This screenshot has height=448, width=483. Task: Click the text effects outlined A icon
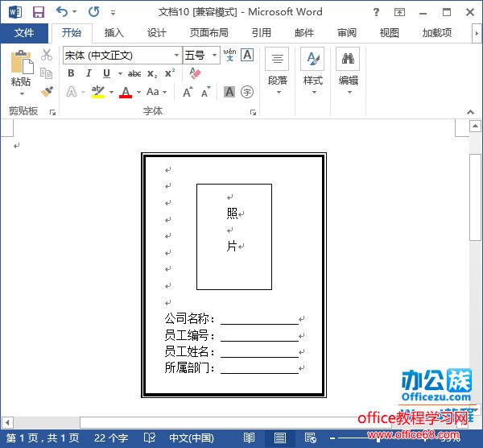(x=72, y=92)
